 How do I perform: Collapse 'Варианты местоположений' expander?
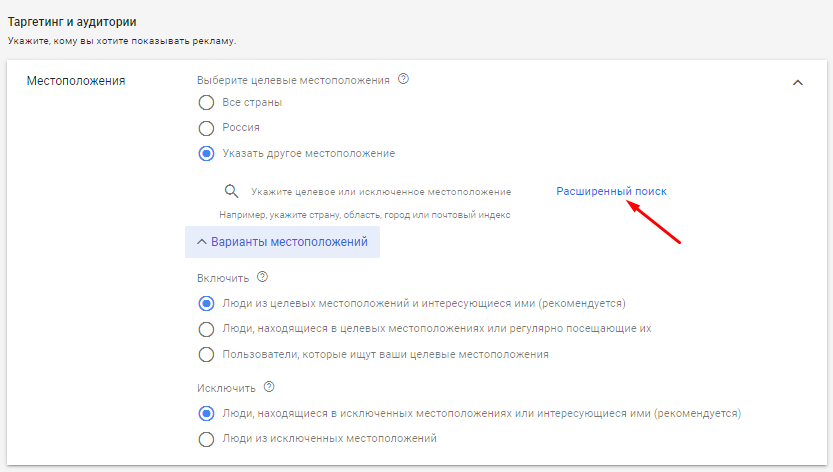point(282,242)
